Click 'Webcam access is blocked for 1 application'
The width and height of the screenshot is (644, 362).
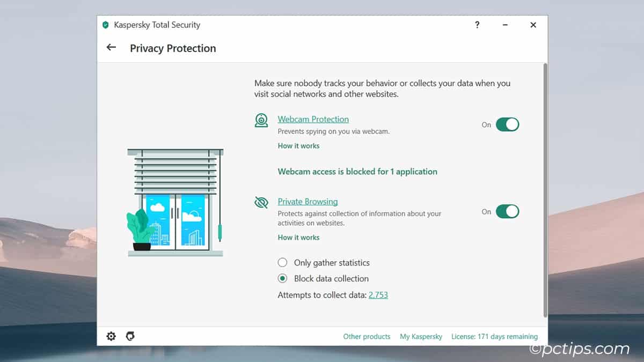point(357,171)
